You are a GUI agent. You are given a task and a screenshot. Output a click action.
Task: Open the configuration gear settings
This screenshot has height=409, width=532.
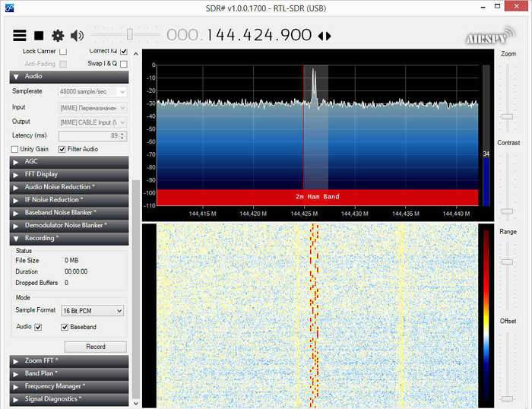[58, 36]
